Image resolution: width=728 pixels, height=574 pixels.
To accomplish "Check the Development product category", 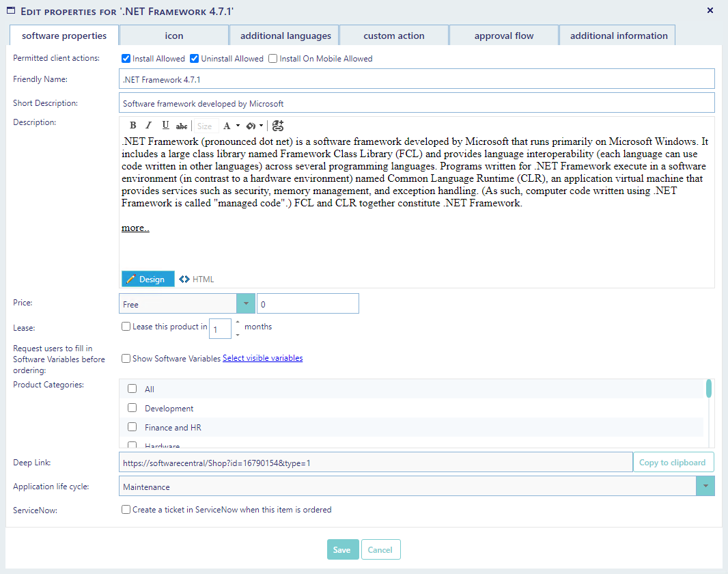I will (x=132, y=408).
